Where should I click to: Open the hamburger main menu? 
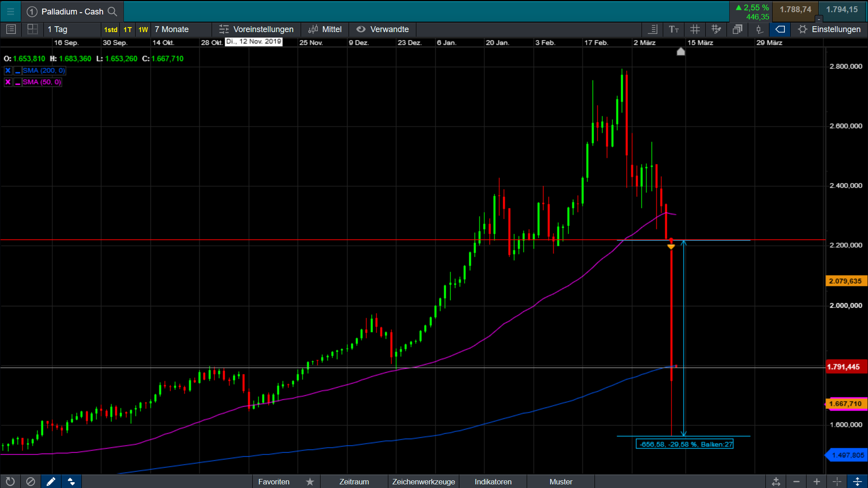click(10, 11)
